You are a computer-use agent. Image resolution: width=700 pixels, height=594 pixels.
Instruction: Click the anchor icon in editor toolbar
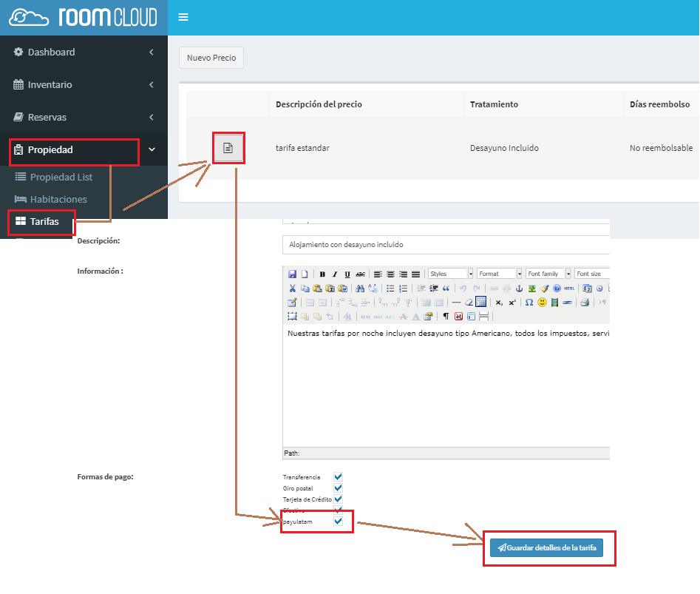click(519, 288)
